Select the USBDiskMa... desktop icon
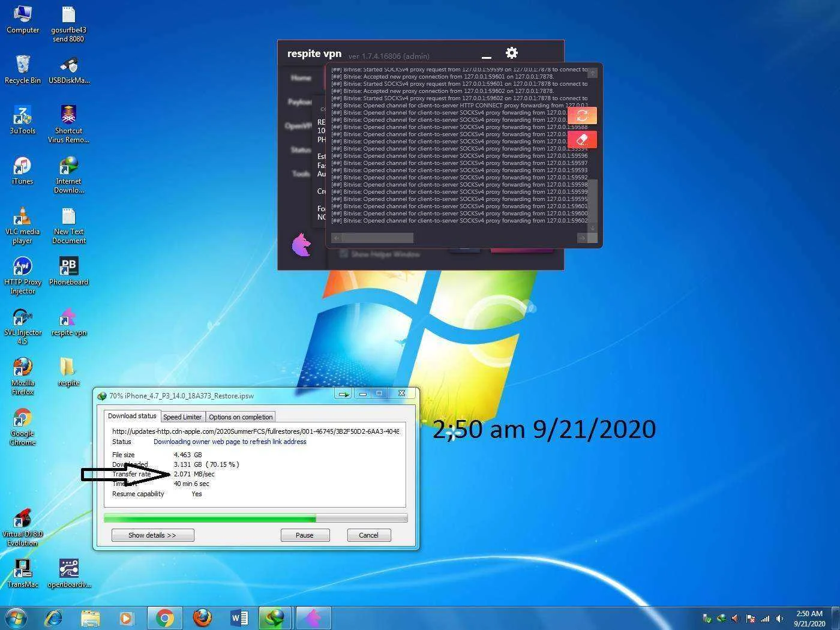This screenshot has height=630, width=840. (69, 70)
